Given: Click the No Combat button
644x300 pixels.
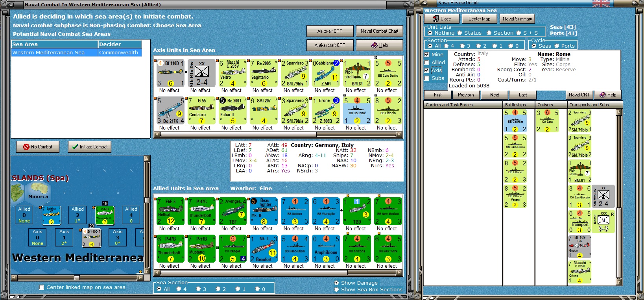Looking at the screenshot, I should tap(38, 147).
